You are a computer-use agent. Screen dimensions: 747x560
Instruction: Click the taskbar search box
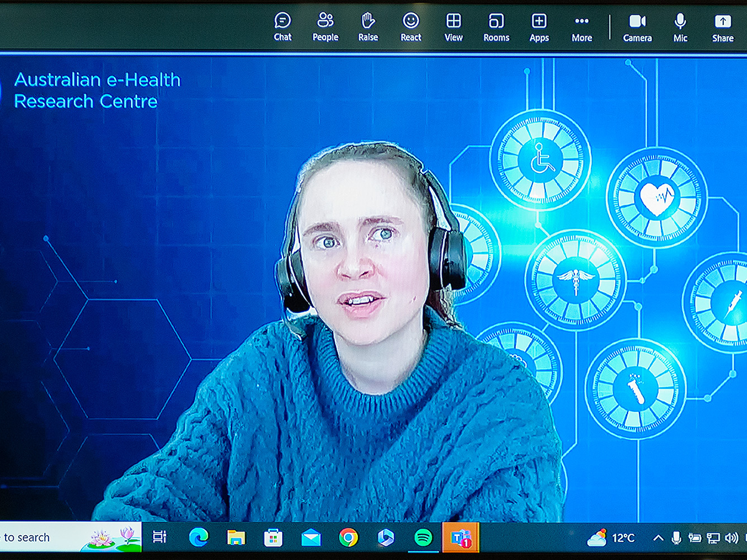[70, 537]
